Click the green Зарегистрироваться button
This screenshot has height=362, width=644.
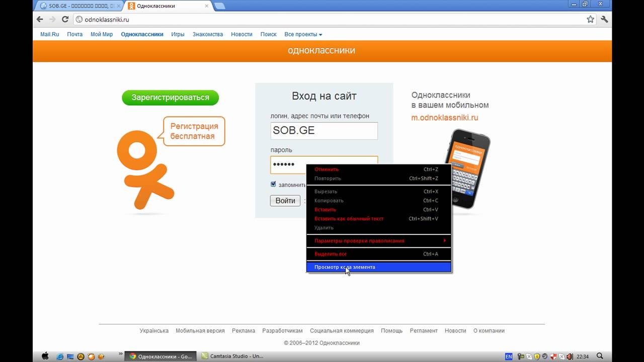click(x=170, y=98)
